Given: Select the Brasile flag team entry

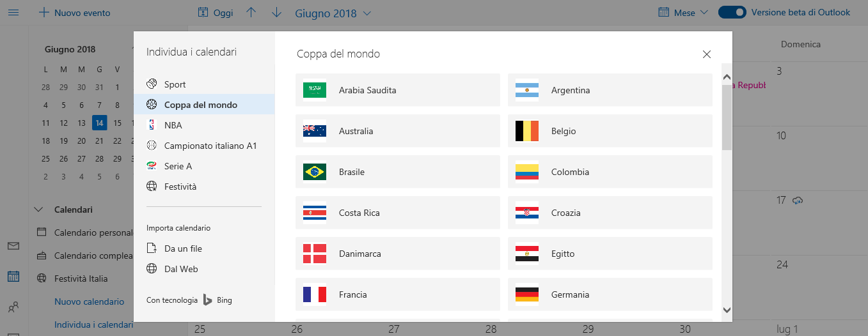Looking at the screenshot, I should 398,172.
